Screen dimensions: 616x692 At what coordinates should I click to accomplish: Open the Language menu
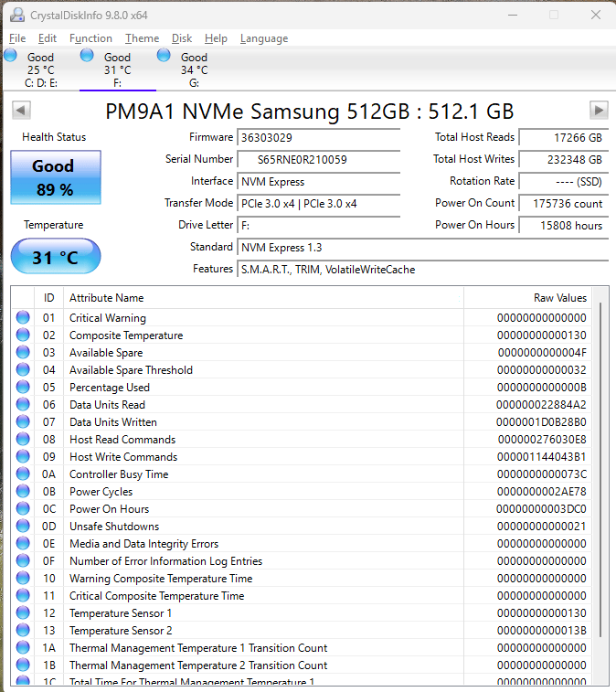point(264,38)
